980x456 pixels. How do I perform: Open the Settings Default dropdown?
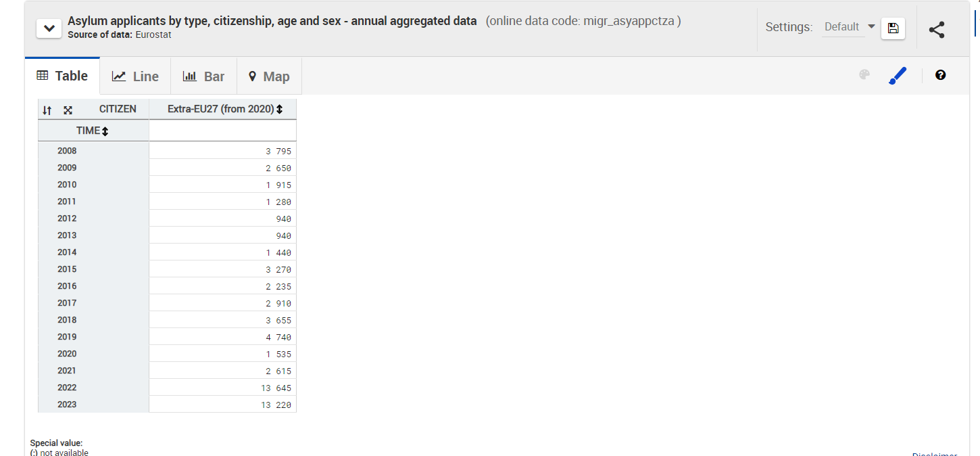click(x=849, y=27)
